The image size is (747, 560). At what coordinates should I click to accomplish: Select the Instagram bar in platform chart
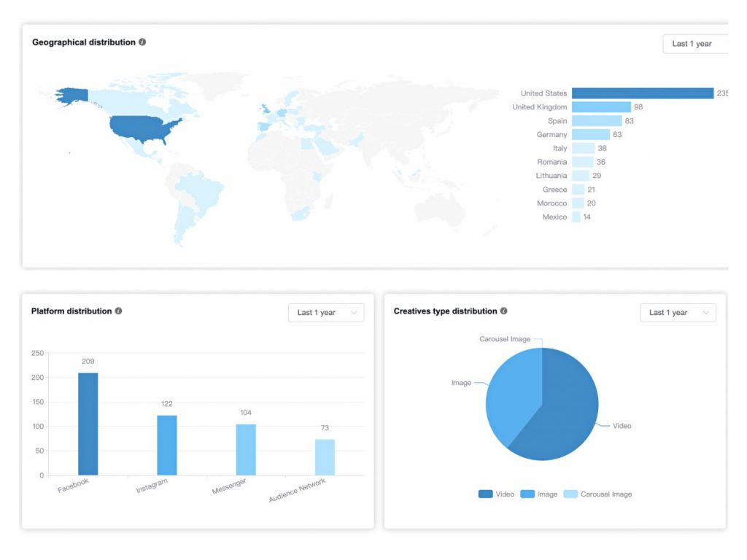coord(167,446)
